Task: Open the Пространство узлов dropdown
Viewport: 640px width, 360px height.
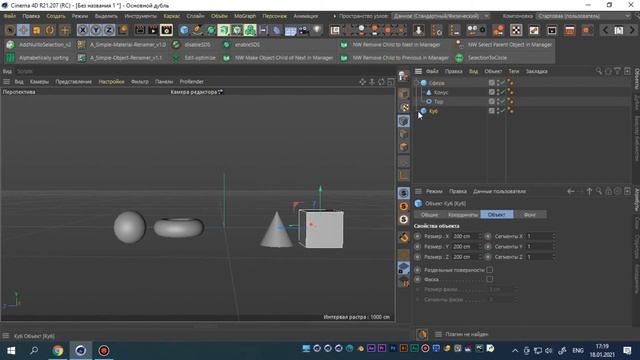Action: 441,16
